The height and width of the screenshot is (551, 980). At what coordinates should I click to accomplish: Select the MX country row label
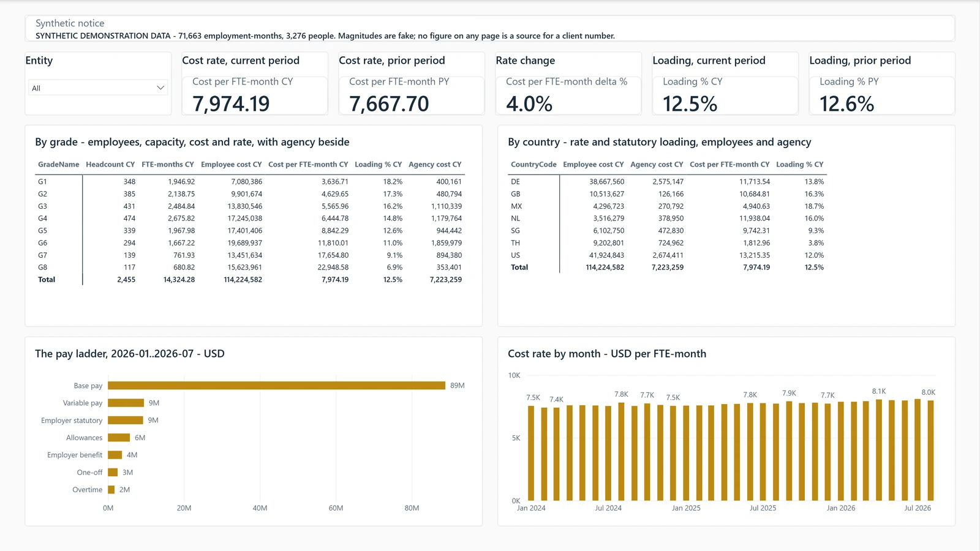(516, 206)
